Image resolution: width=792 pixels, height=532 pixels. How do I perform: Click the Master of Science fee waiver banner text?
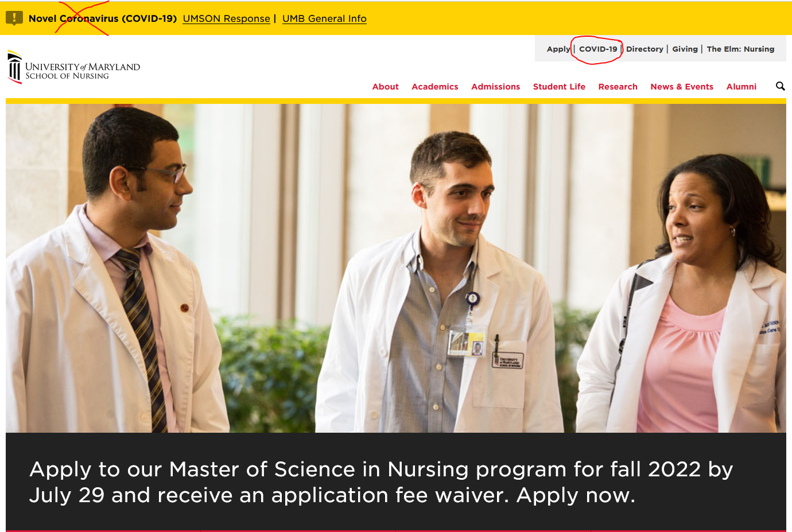[381, 481]
